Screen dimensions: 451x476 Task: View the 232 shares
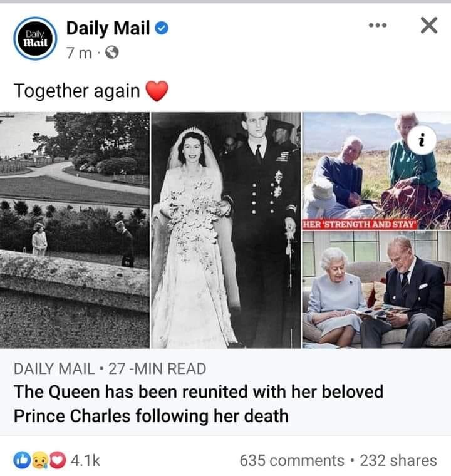(398, 460)
